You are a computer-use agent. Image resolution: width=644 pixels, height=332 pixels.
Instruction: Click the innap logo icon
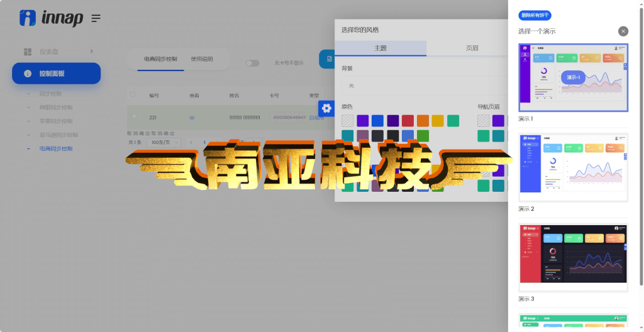click(x=28, y=18)
